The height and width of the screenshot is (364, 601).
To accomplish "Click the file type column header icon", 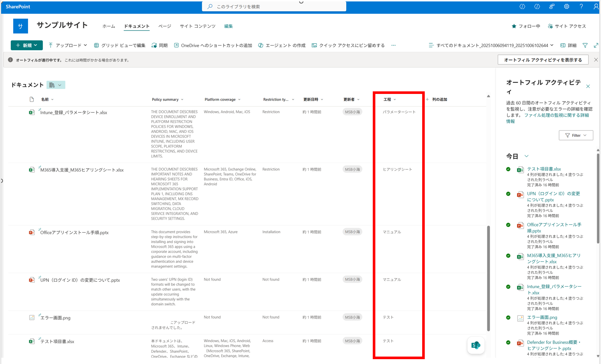I will 32,99.
